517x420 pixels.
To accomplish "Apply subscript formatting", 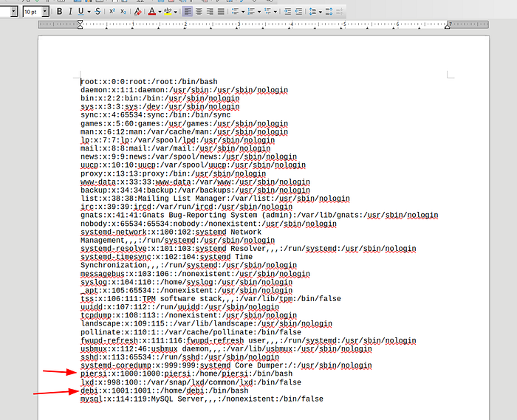I will point(123,12).
